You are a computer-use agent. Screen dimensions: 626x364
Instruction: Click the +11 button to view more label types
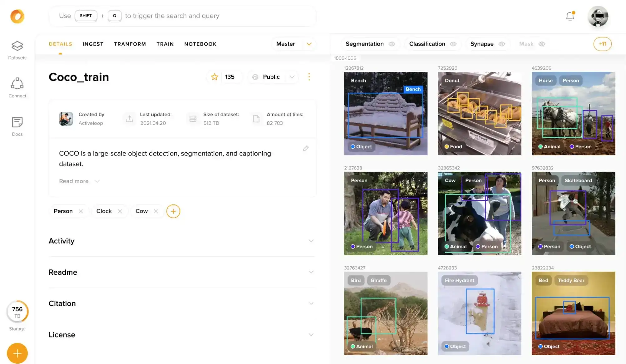602,44
